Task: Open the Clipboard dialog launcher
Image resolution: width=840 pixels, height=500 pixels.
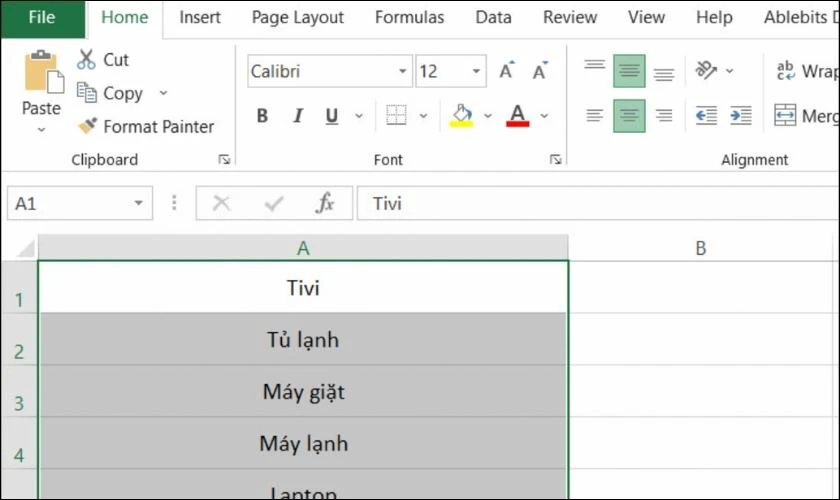Action: [x=224, y=159]
